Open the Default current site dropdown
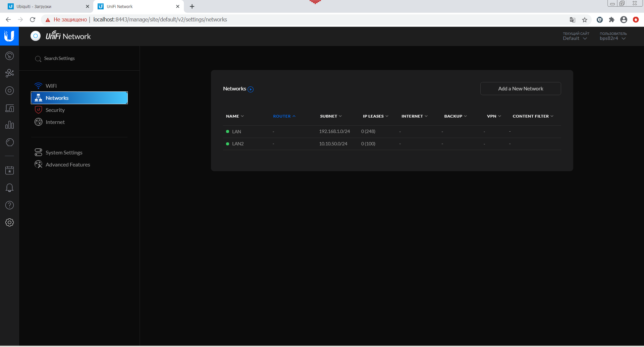 click(575, 38)
